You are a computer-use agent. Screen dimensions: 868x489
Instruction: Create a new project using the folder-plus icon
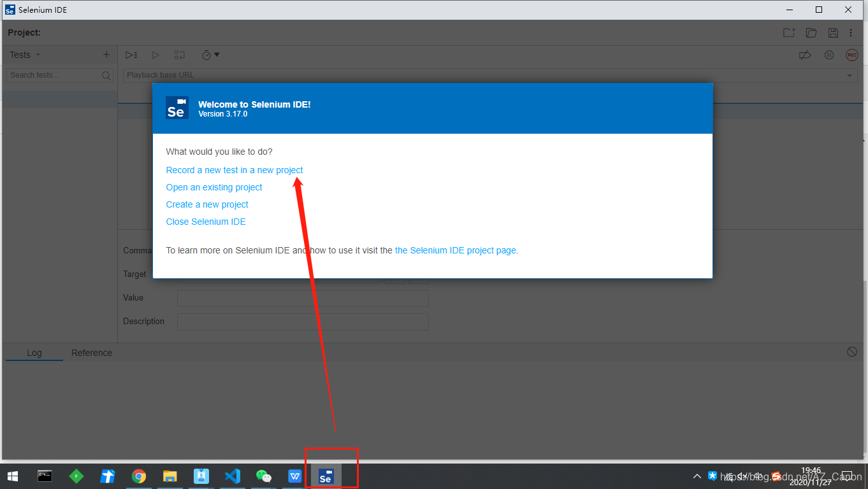click(789, 33)
